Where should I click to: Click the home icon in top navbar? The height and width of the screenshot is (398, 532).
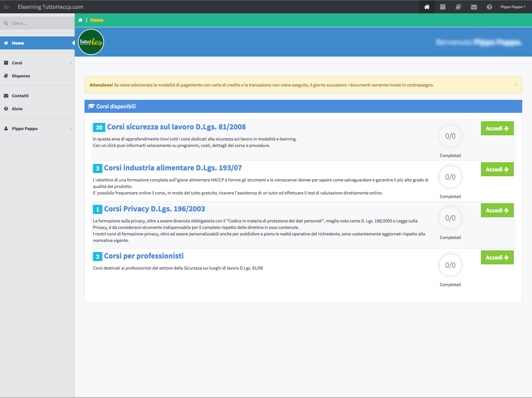pos(427,7)
